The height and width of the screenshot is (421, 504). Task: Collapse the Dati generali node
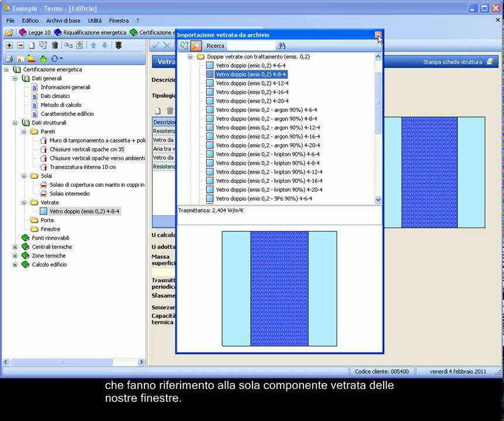[x=15, y=78]
